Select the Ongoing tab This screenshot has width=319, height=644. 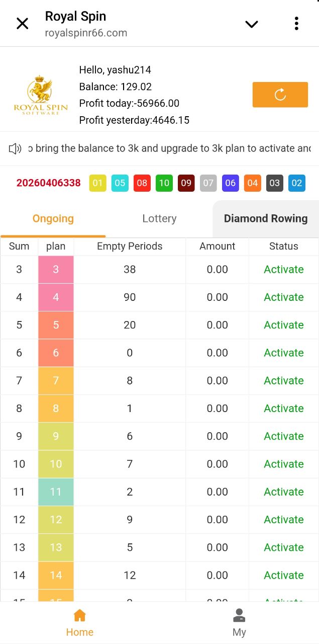[x=53, y=218]
